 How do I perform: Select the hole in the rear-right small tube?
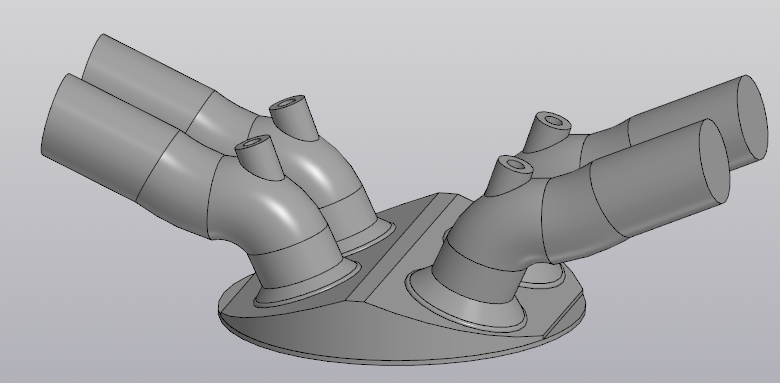554,121
